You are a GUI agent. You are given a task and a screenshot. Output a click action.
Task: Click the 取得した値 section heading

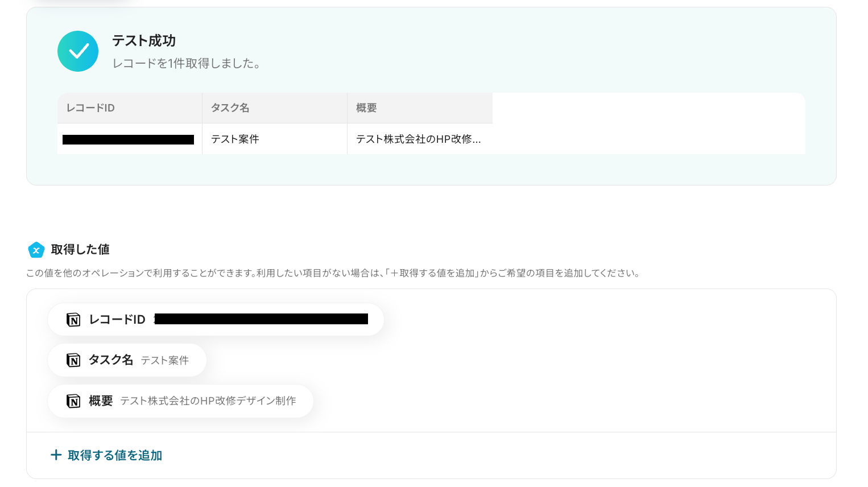coord(80,250)
